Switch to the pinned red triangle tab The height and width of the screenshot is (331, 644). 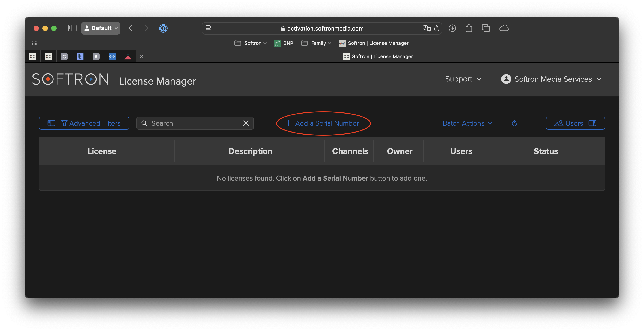128,56
